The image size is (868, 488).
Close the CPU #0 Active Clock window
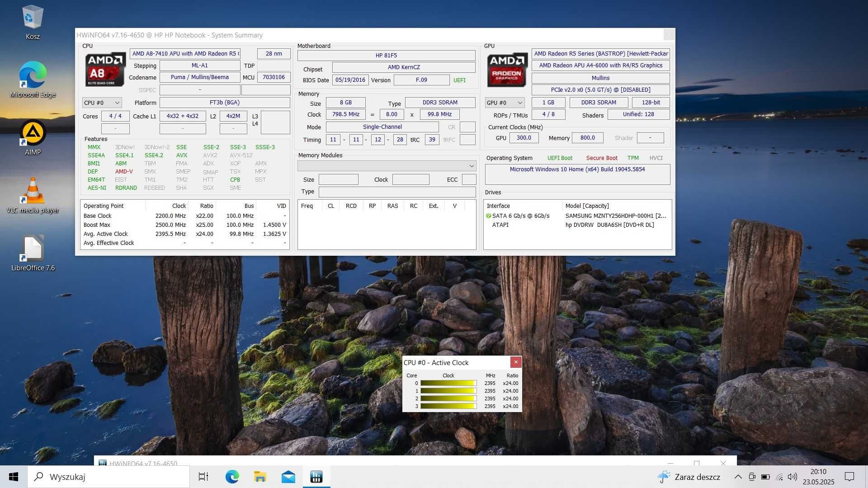click(516, 362)
